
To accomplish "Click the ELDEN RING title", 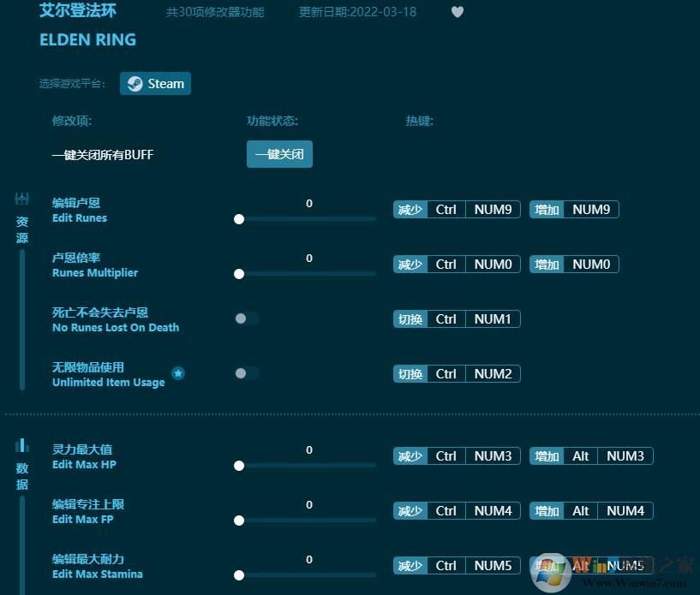I will pyautogui.click(x=88, y=39).
